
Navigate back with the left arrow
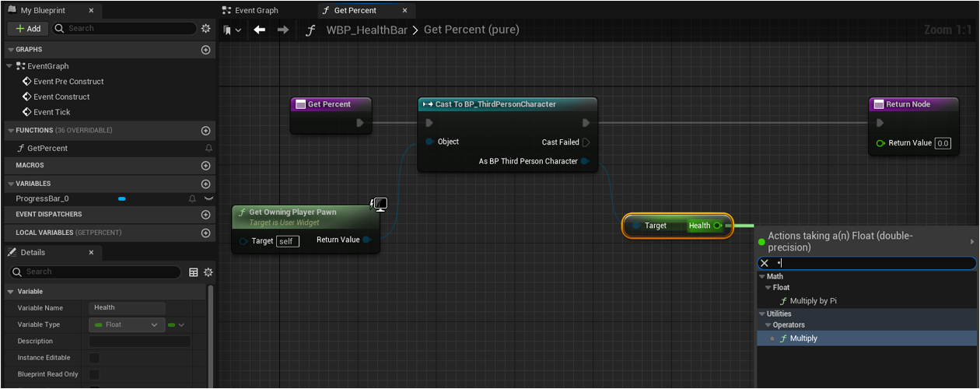(x=260, y=30)
